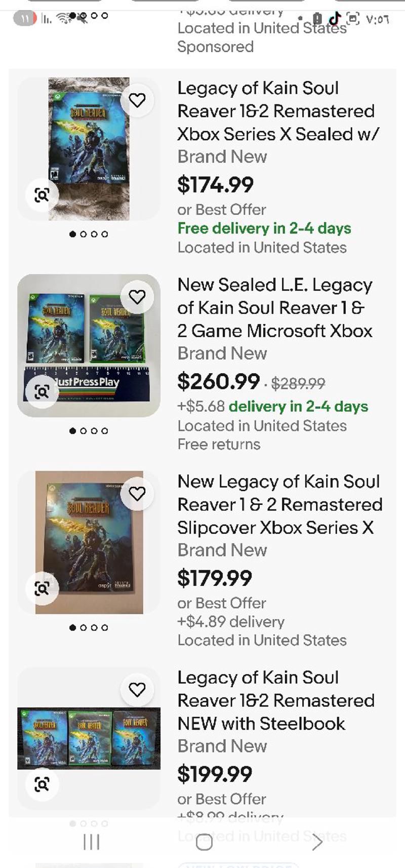Viewport: 405px width, 868px height.
Task: Open image search on Steelbook listing photo
Action: 42,784
